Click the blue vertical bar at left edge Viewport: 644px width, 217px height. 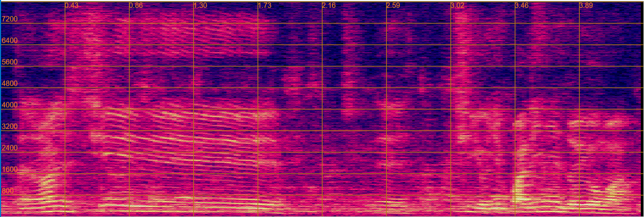click(x=1, y=108)
